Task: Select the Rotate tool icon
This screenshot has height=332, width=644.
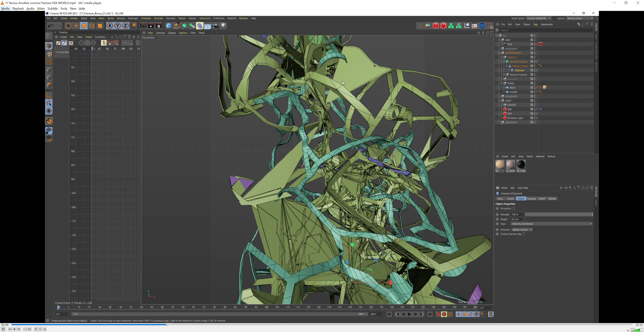Action: pyautogui.click(x=92, y=26)
